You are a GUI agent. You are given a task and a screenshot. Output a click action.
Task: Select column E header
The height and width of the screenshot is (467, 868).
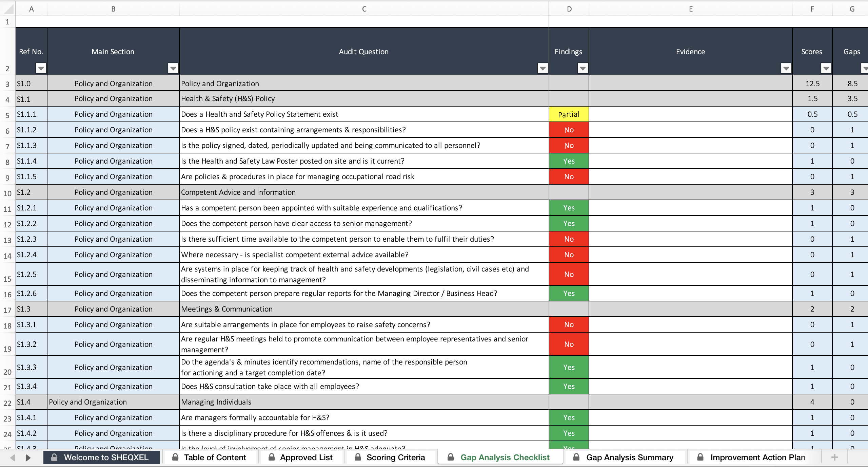(691, 9)
